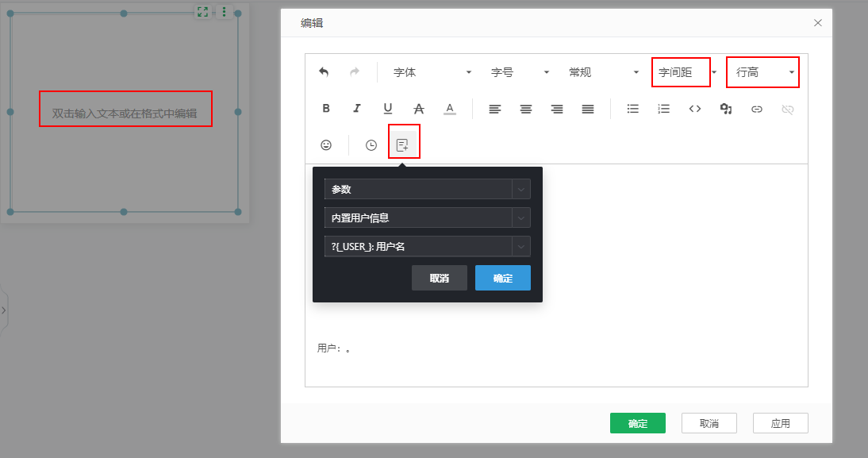The image size is (868, 458).
Task: Toggle underline formatting
Action: (x=388, y=109)
